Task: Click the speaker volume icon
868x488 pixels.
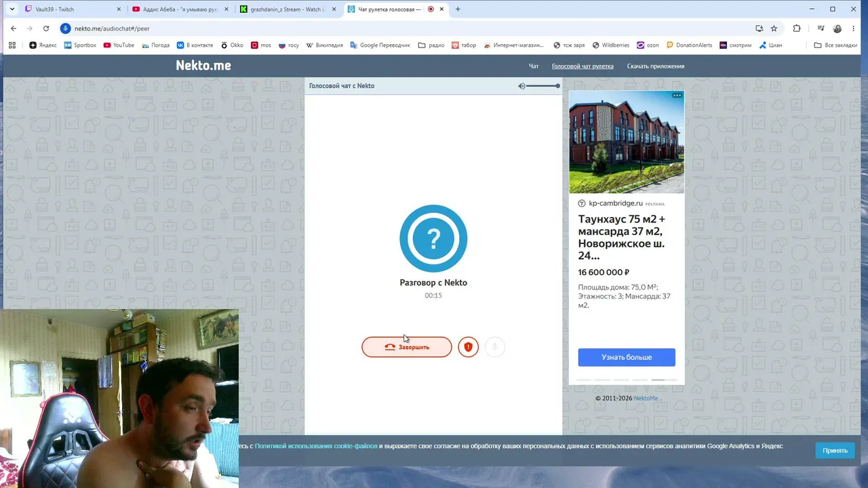Action: pyautogui.click(x=521, y=86)
